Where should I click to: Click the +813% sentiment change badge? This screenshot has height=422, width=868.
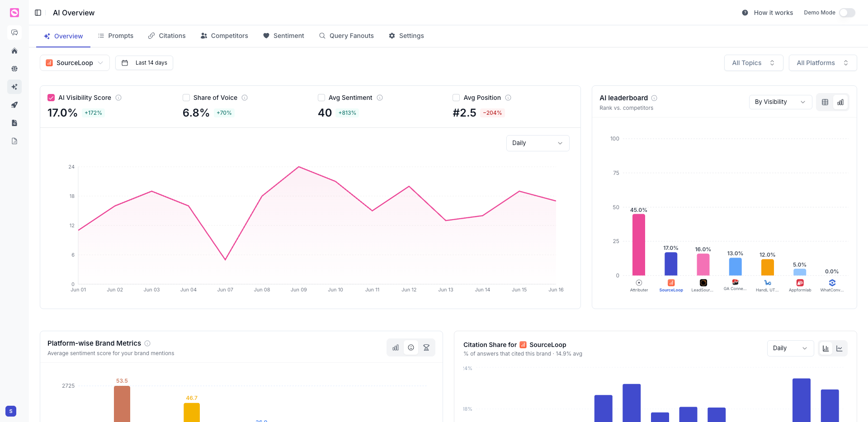[x=347, y=113]
